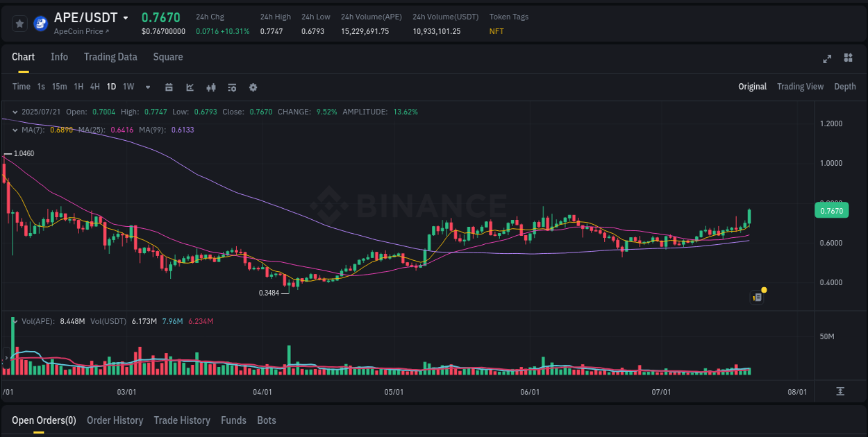Click the order panel icon near the yellow dot
The height and width of the screenshot is (437, 868).
coord(756,297)
